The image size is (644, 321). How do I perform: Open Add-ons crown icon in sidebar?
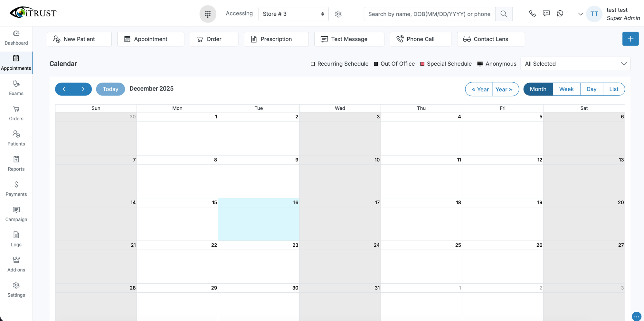point(16,260)
